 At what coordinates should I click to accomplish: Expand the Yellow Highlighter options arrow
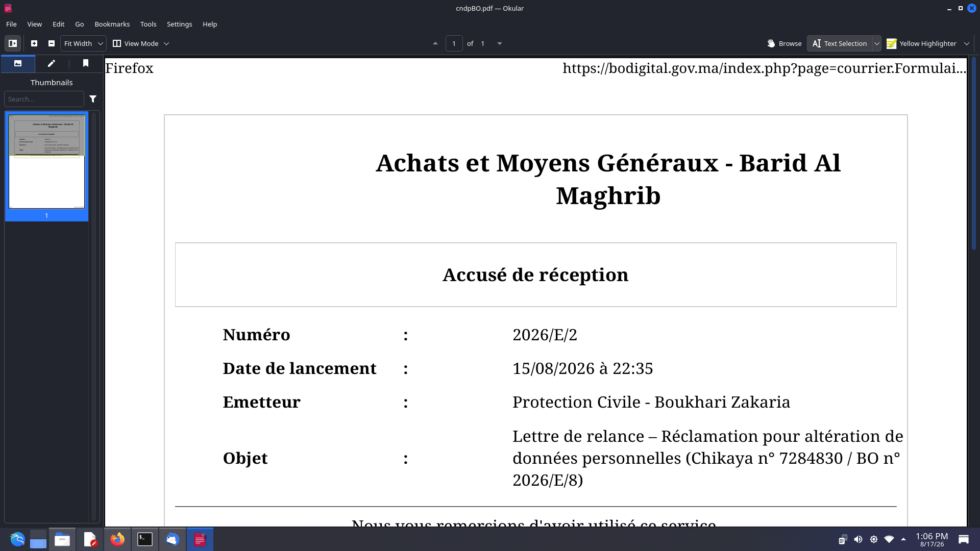point(966,43)
